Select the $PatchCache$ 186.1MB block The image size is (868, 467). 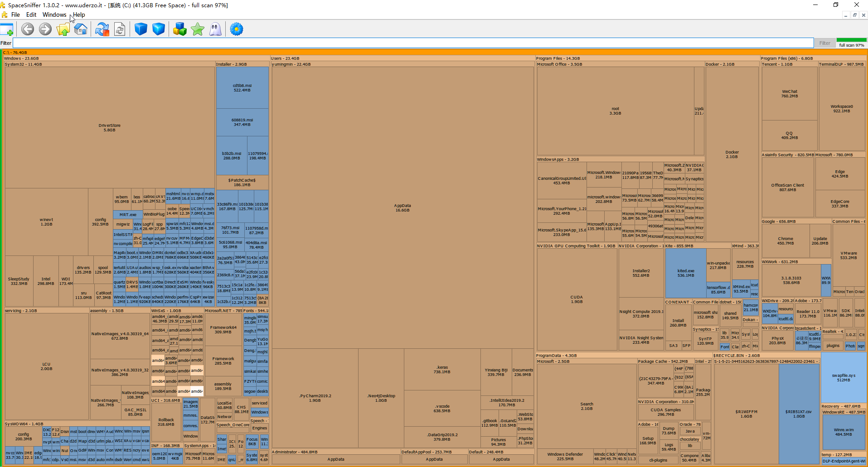[242, 183]
